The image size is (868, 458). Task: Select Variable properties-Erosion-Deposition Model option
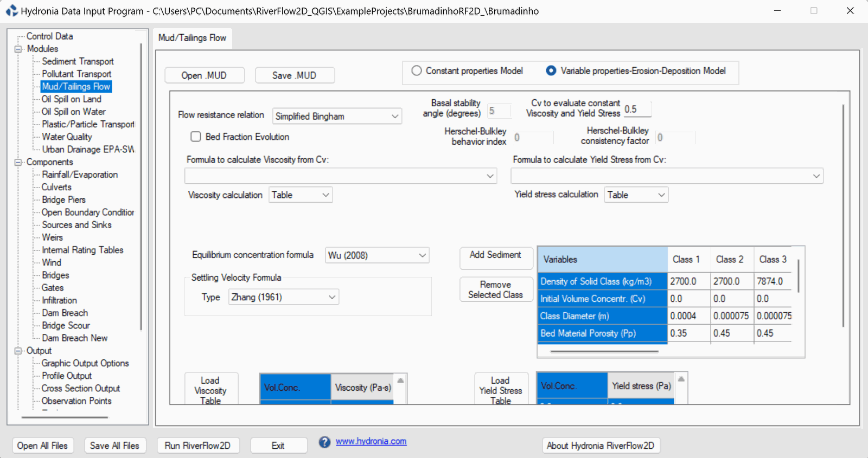tap(551, 71)
